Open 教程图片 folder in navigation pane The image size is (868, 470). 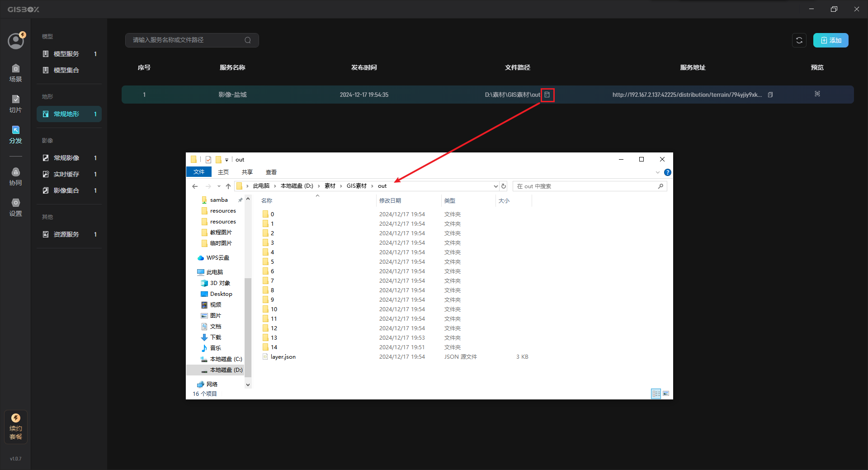[221, 233]
